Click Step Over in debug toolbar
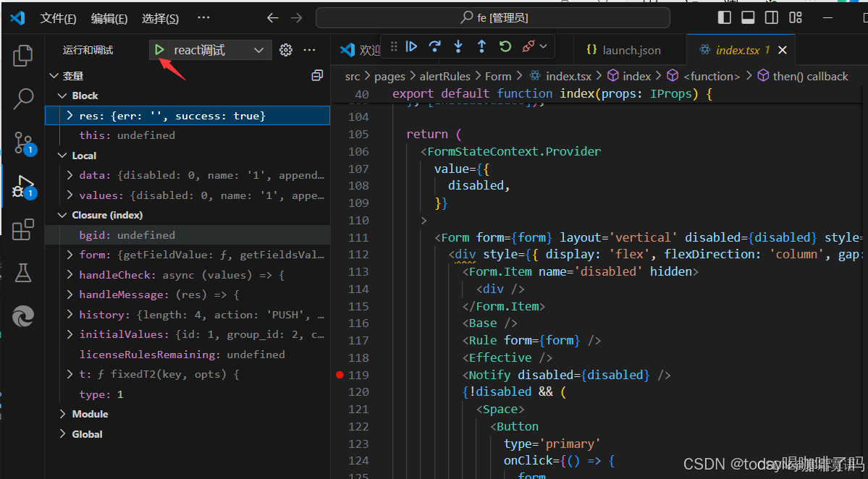The width and height of the screenshot is (868, 479). click(435, 46)
